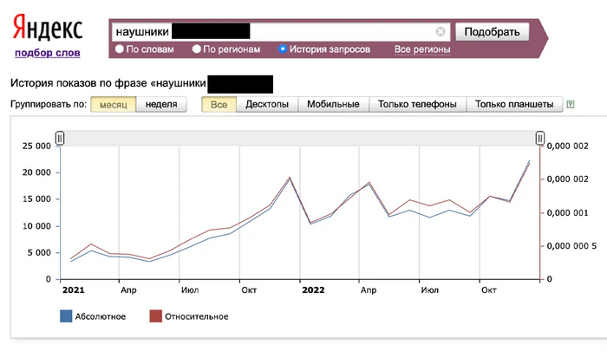Click the blue Абсолютное legend swatch
The width and height of the screenshot is (607, 364).
tap(67, 316)
